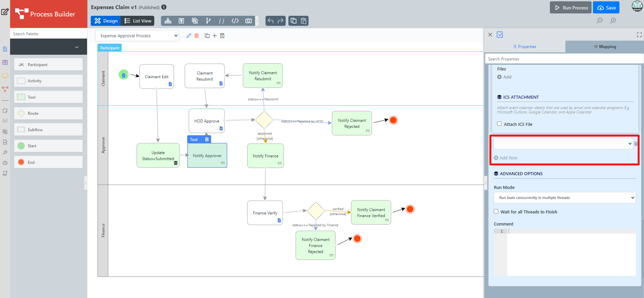
Task: Switch to the Properties tab
Action: tap(525, 47)
